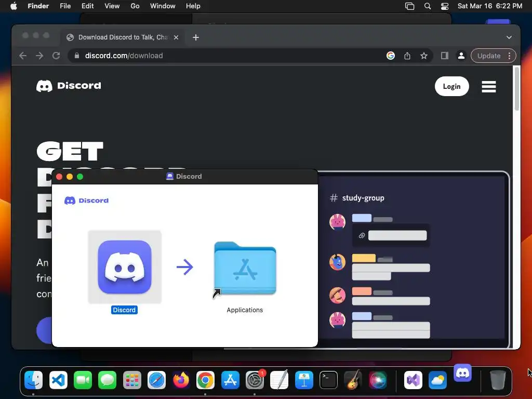Click date and time in menu bar
Image resolution: width=532 pixels, height=399 pixels.
(489, 6)
